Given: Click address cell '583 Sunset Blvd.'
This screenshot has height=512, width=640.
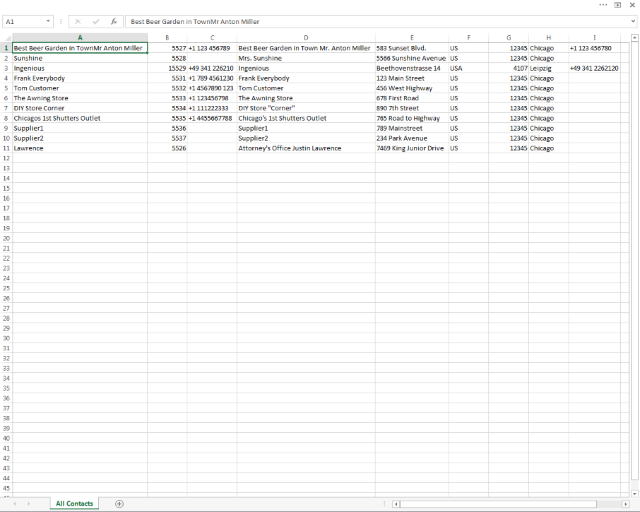Looking at the screenshot, I should click(x=412, y=48).
